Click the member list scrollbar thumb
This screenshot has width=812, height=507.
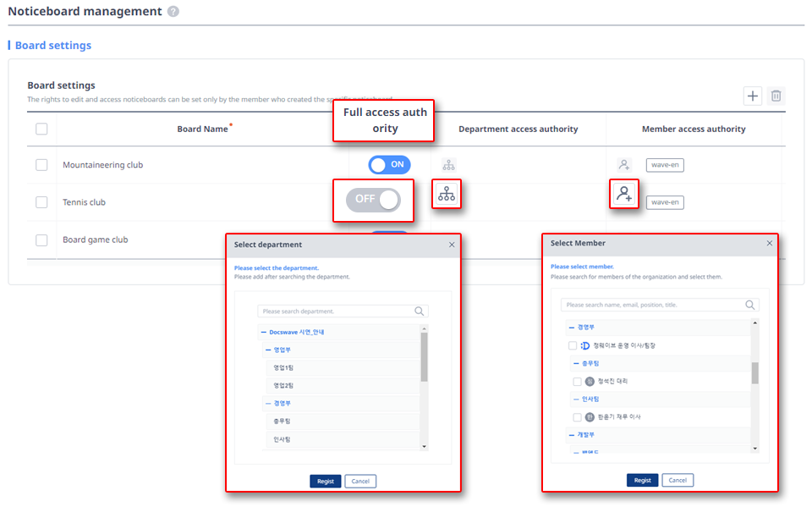755,373
